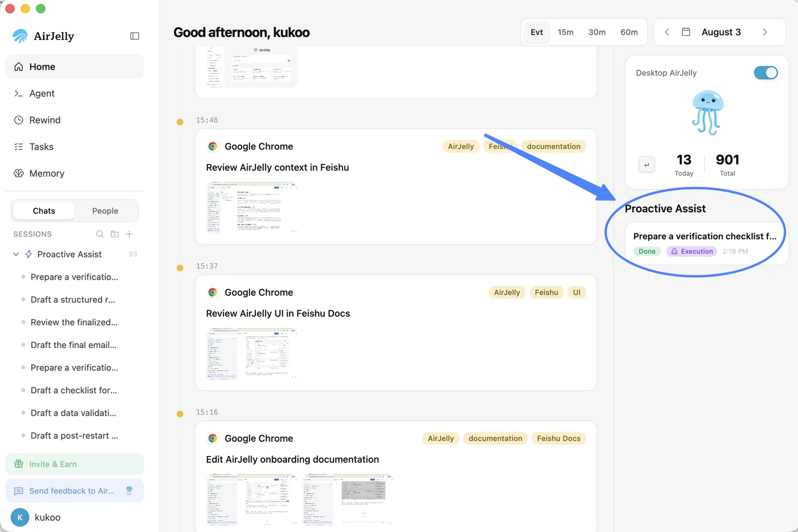Click the Execution tag on the assist card
The height and width of the screenshot is (532, 798).
coord(692,252)
